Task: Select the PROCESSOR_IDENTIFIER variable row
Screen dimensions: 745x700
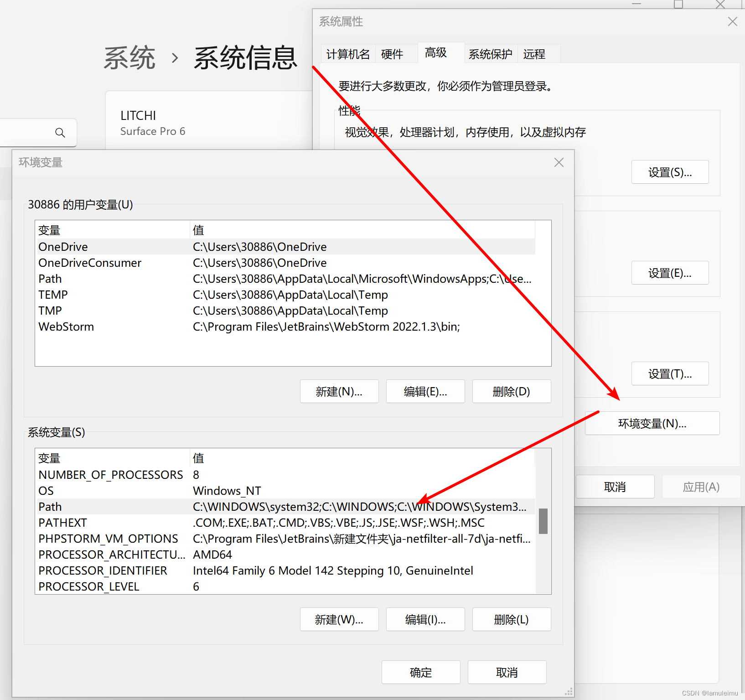Action: [x=285, y=570]
